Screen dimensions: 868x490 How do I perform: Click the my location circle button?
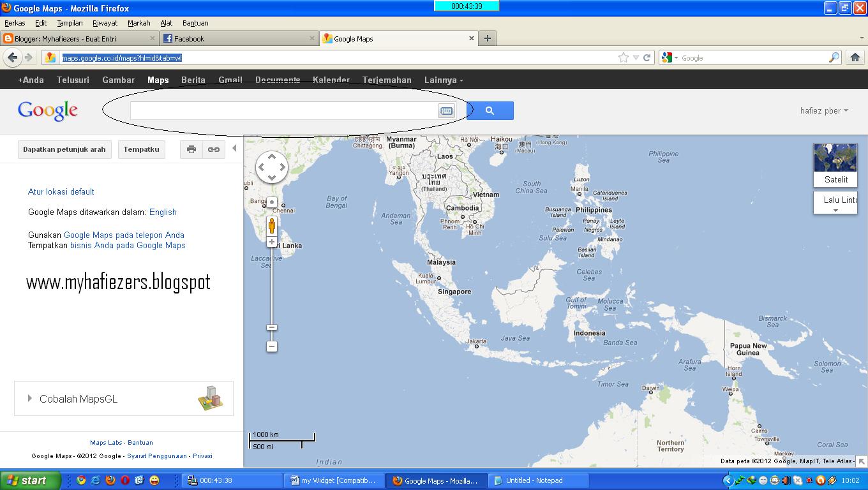(272, 202)
